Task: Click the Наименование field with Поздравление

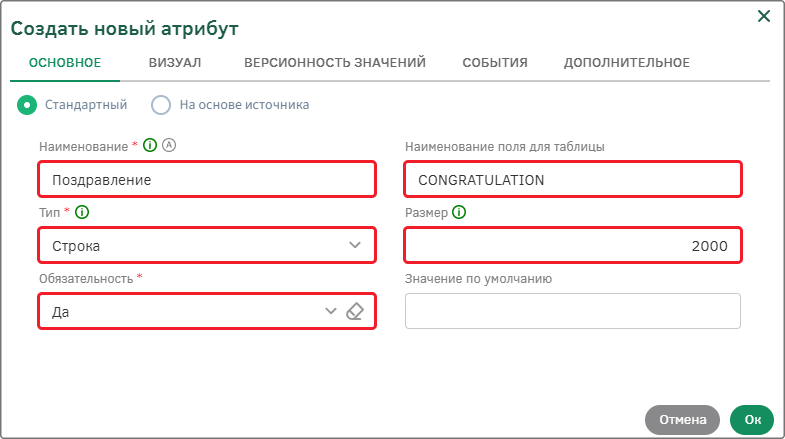Action: click(207, 179)
